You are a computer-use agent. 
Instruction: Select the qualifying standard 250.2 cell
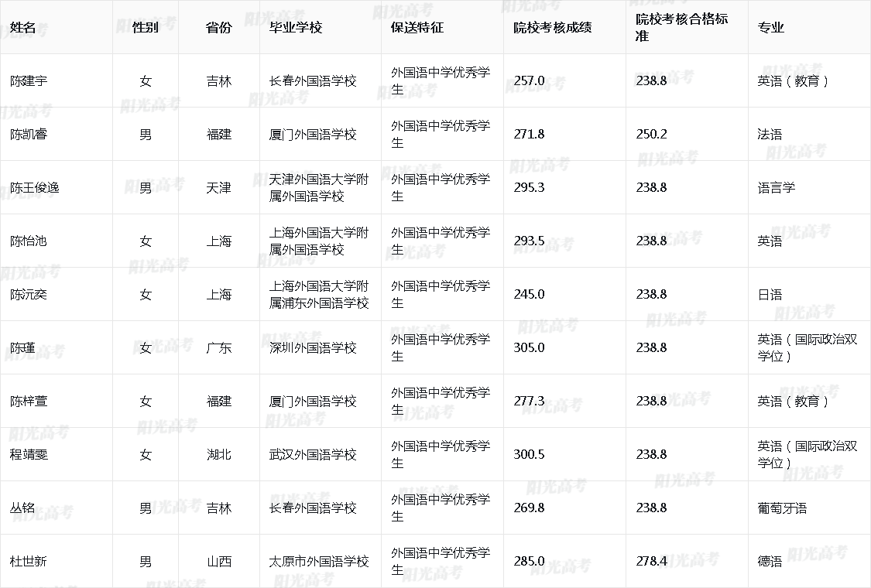click(651, 134)
